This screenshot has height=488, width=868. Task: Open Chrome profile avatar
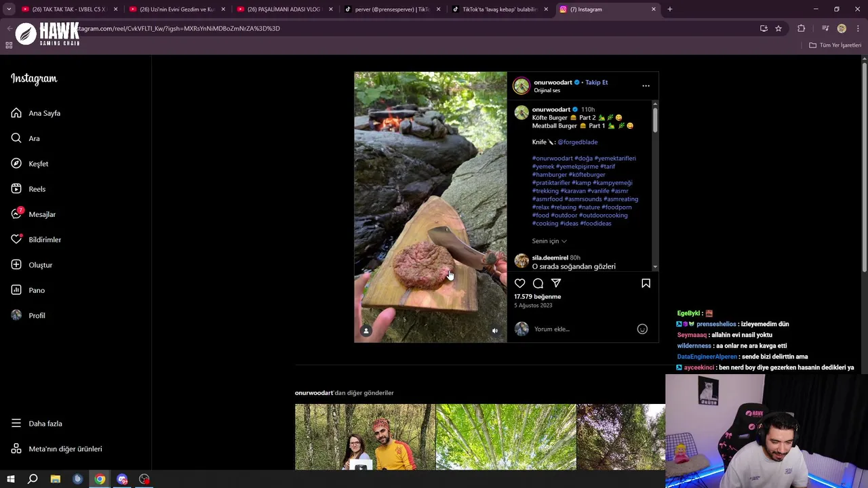pos(842,28)
